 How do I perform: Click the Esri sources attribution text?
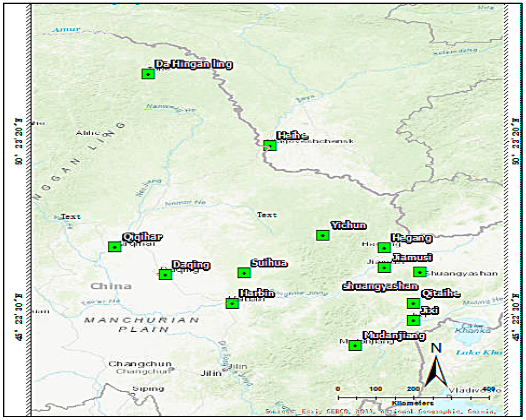tap(381, 411)
